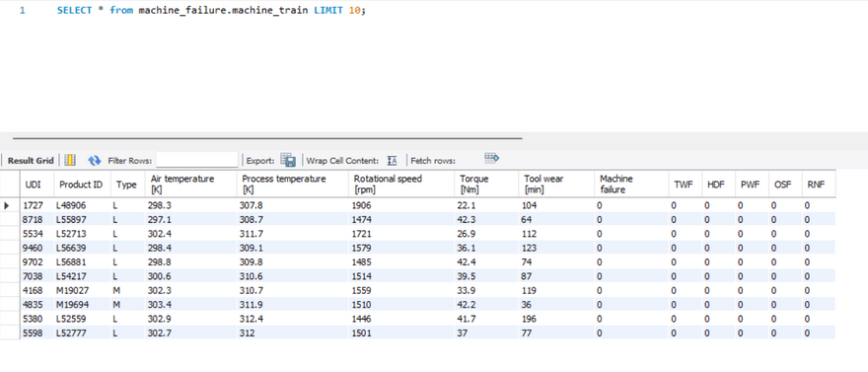The width and height of the screenshot is (868, 372).
Task: Select the cell with UDI 1727
Action: pyautogui.click(x=36, y=205)
